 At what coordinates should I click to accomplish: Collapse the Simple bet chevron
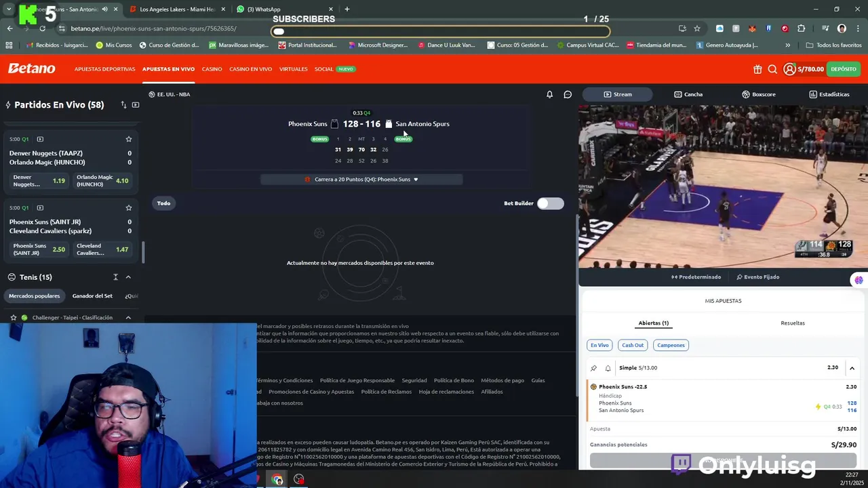(x=852, y=368)
